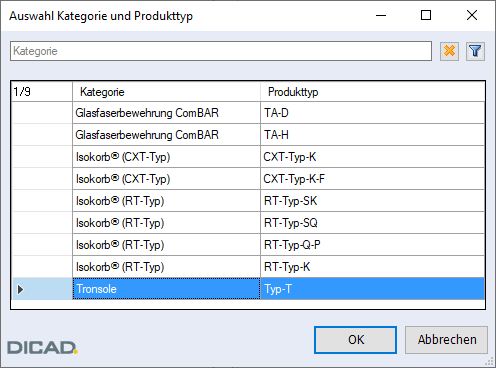Viewport: 496px width, 368px height.
Task: Confirm selection with OK button
Action: tap(355, 340)
